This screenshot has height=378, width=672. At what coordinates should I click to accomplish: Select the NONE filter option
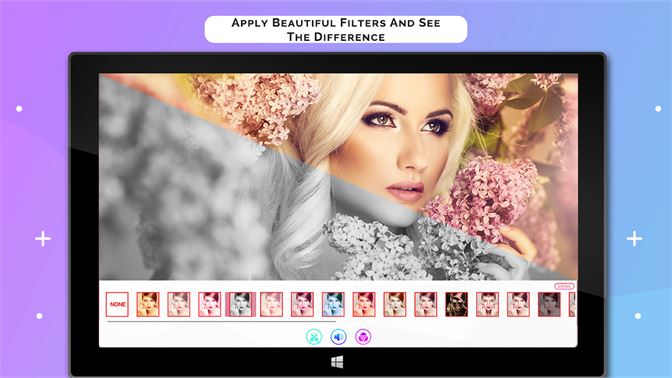point(117,304)
